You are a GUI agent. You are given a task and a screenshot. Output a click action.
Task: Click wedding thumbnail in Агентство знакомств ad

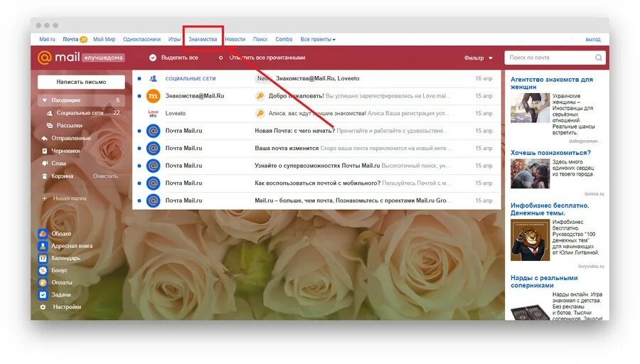pyautogui.click(x=530, y=108)
